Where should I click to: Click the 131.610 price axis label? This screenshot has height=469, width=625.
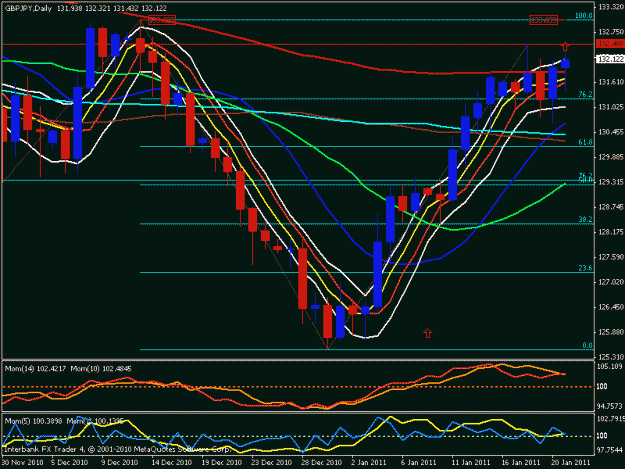click(x=611, y=82)
